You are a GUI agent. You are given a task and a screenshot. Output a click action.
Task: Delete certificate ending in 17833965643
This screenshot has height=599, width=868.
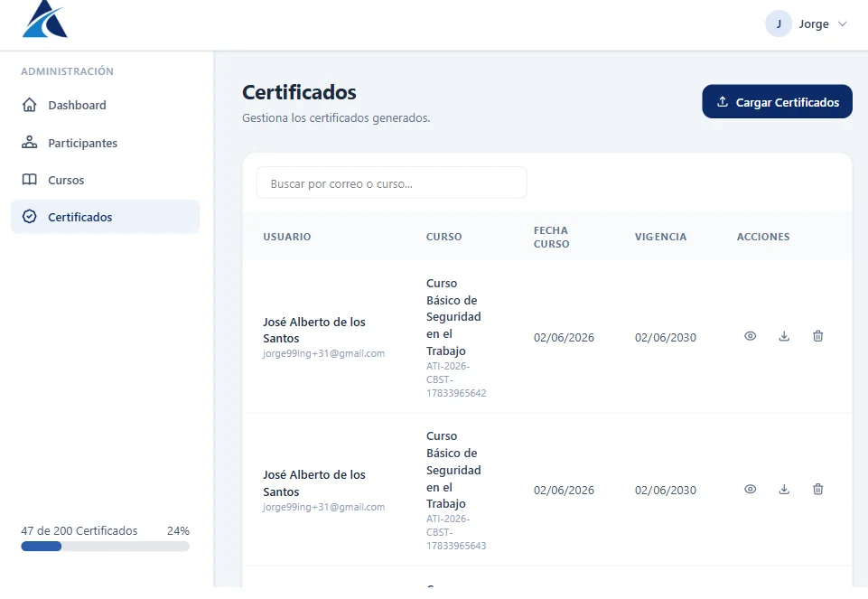tap(817, 489)
